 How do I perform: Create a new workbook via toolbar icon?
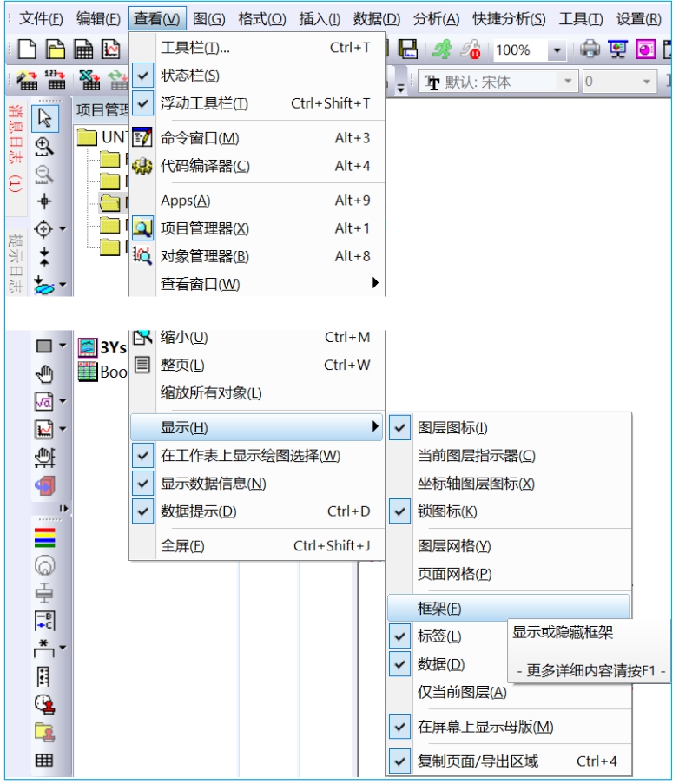[83, 49]
